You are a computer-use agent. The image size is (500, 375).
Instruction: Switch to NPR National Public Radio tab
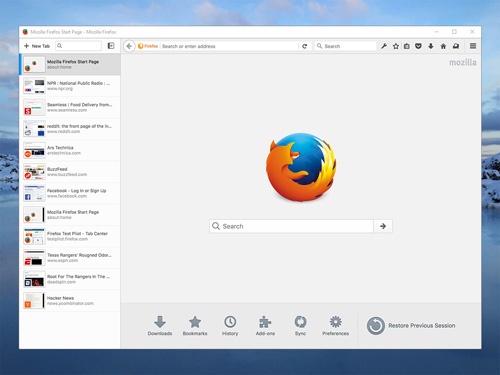pos(70,86)
